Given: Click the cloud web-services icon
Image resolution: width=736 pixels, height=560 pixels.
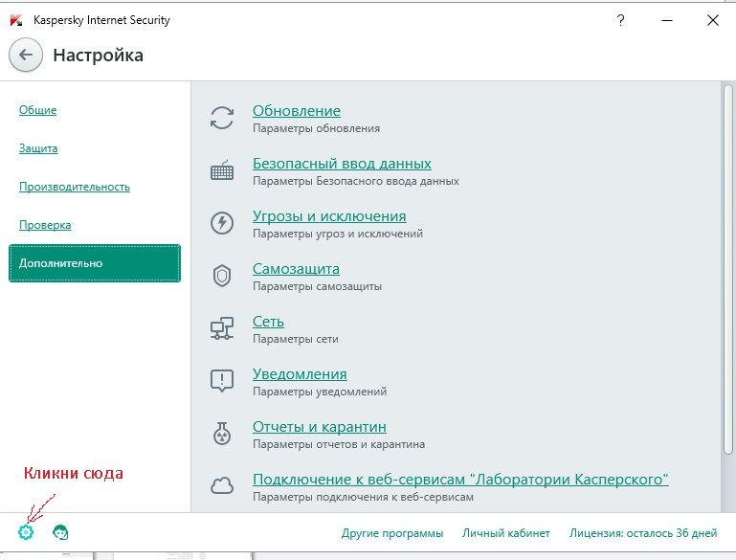Looking at the screenshot, I should point(222,486).
